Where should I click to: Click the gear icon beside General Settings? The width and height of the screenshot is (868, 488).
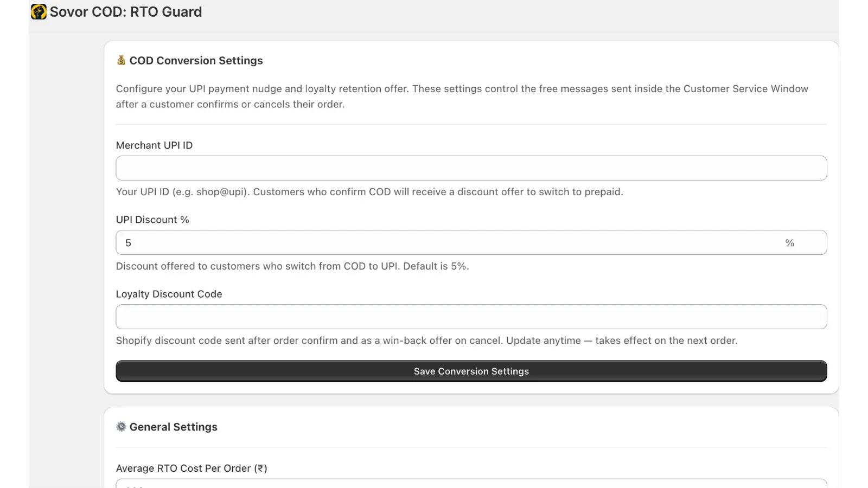[x=121, y=427]
